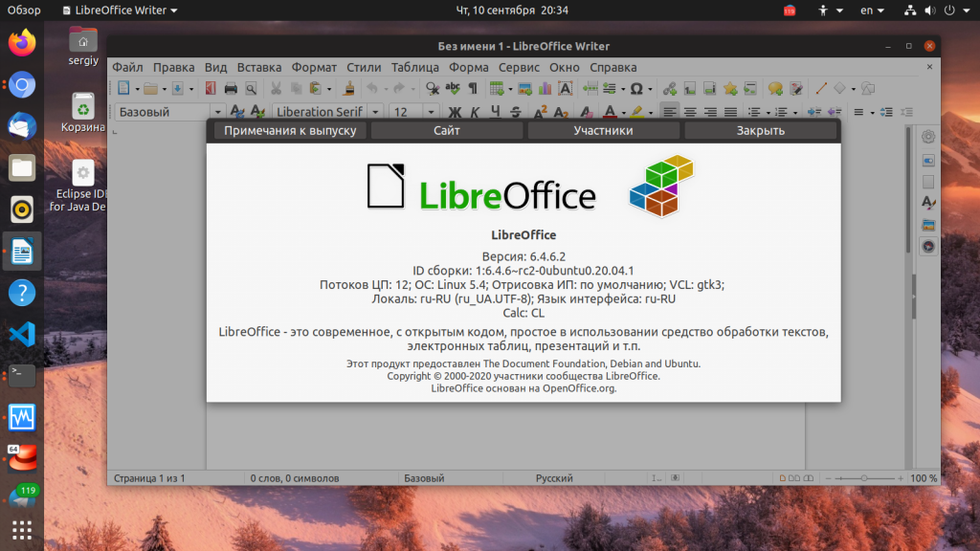This screenshot has height=551, width=980.
Task: Open the Вставка menu
Action: click(x=258, y=67)
